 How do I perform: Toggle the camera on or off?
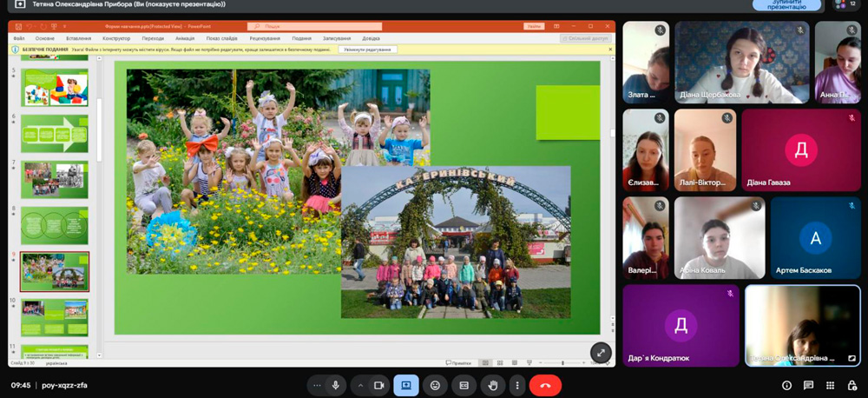[x=378, y=385]
